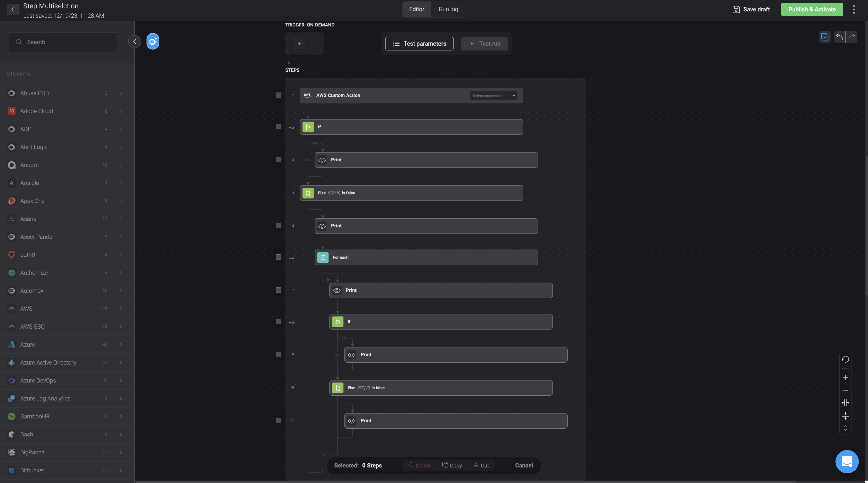Expand the AbuseIPDB integration list
Viewport: 868px width, 483px height.
[121, 93]
